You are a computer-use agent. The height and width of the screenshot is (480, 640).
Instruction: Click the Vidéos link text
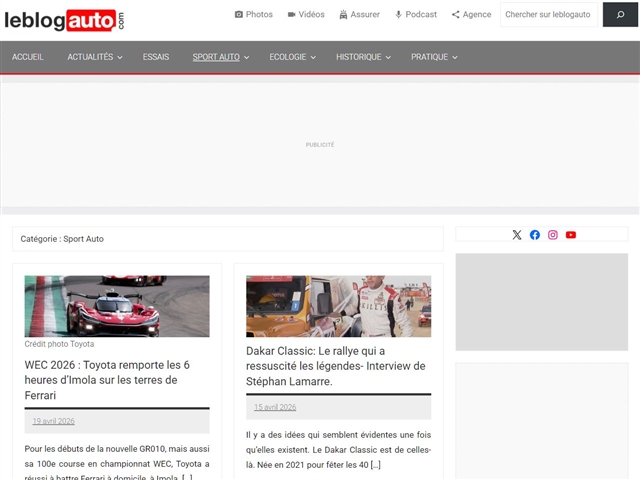(311, 15)
